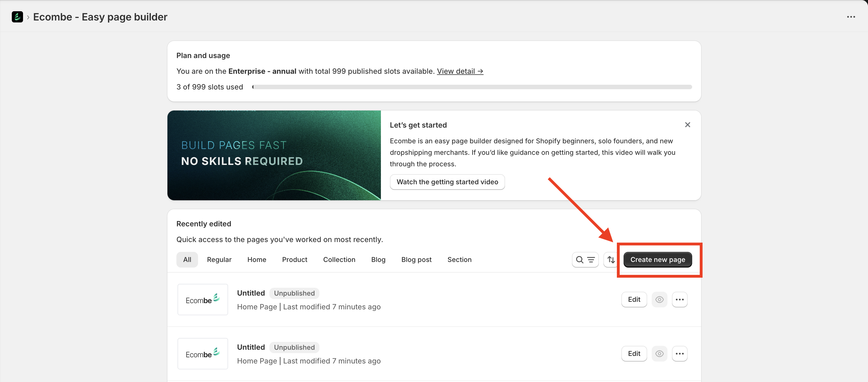
Task: Click the second page's Ecombe thumbnail
Action: point(203,353)
